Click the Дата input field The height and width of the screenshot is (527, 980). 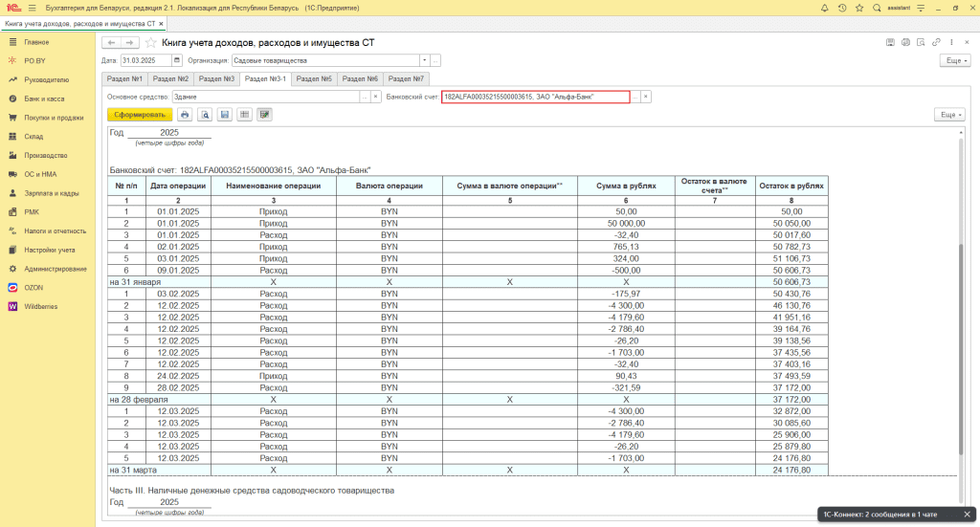coord(145,60)
